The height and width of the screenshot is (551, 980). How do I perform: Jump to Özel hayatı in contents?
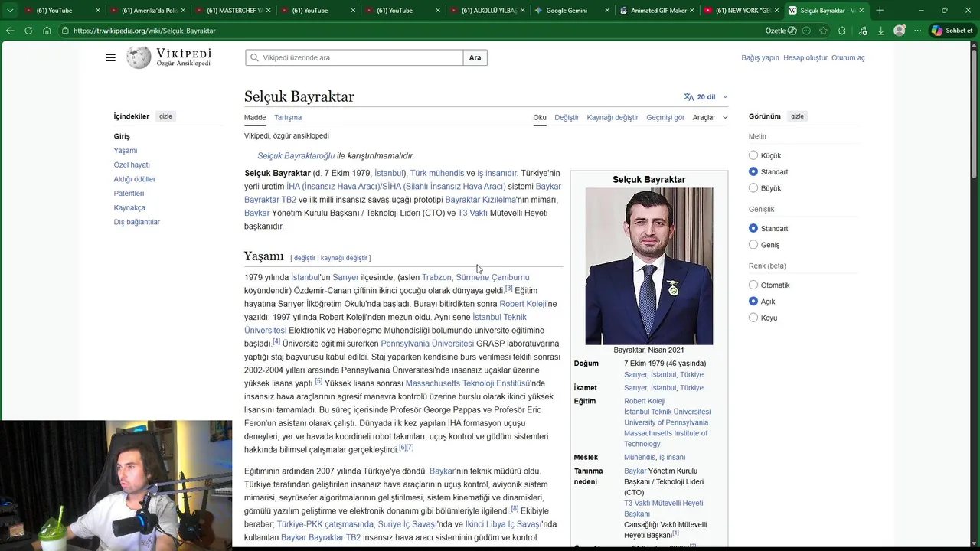point(132,165)
